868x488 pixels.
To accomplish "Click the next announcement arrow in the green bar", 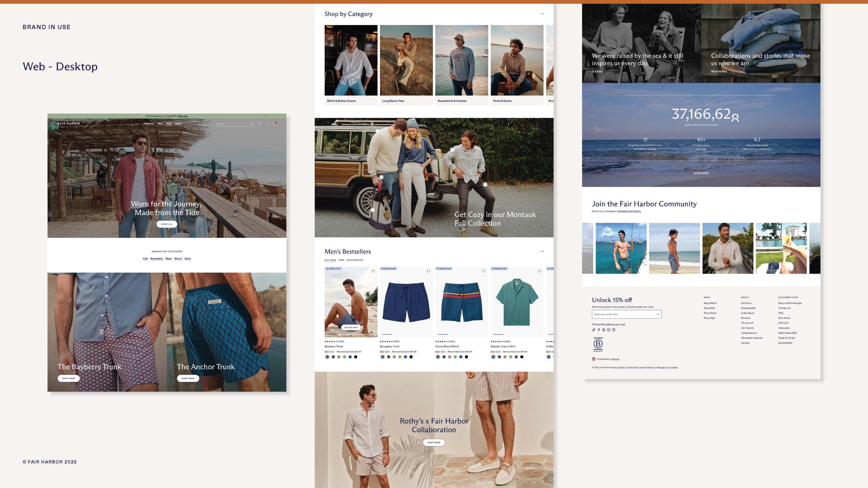I will [266, 116].
